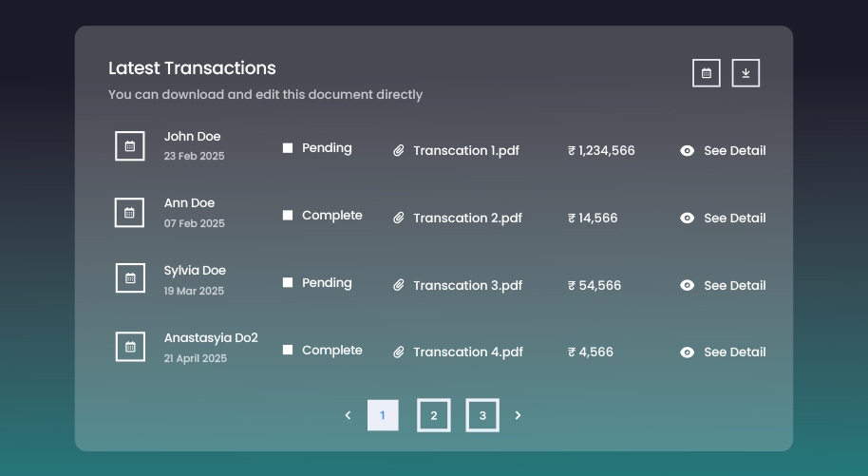Click the paperclip icon for Transcation 3.pdf
868x476 pixels.
pyautogui.click(x=399, y=286)
